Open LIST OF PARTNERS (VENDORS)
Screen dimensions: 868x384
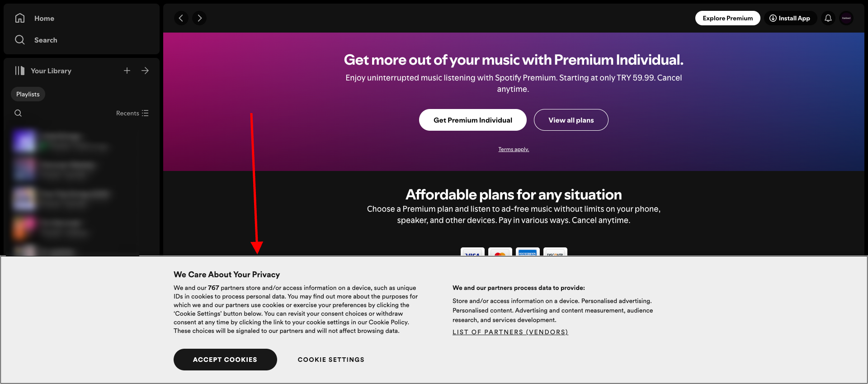pyautogui.click(x=510, y=332)
